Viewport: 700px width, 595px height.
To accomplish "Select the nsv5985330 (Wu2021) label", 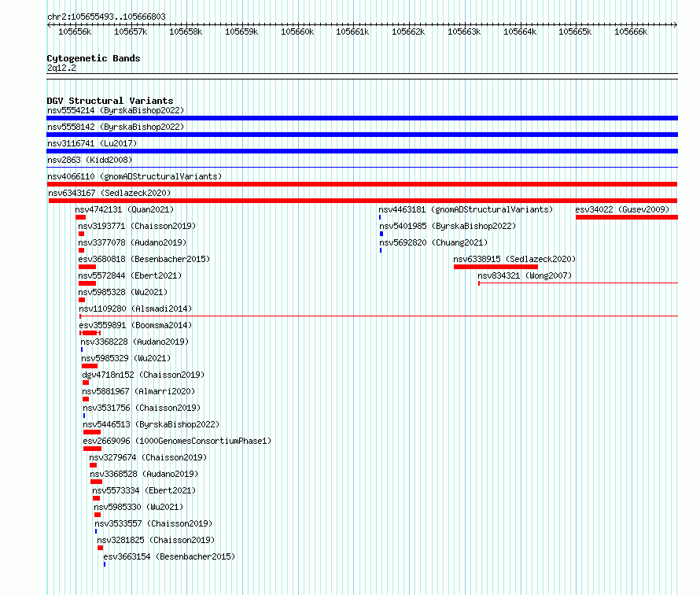I will pyautogui.click(x=139, y=507).
